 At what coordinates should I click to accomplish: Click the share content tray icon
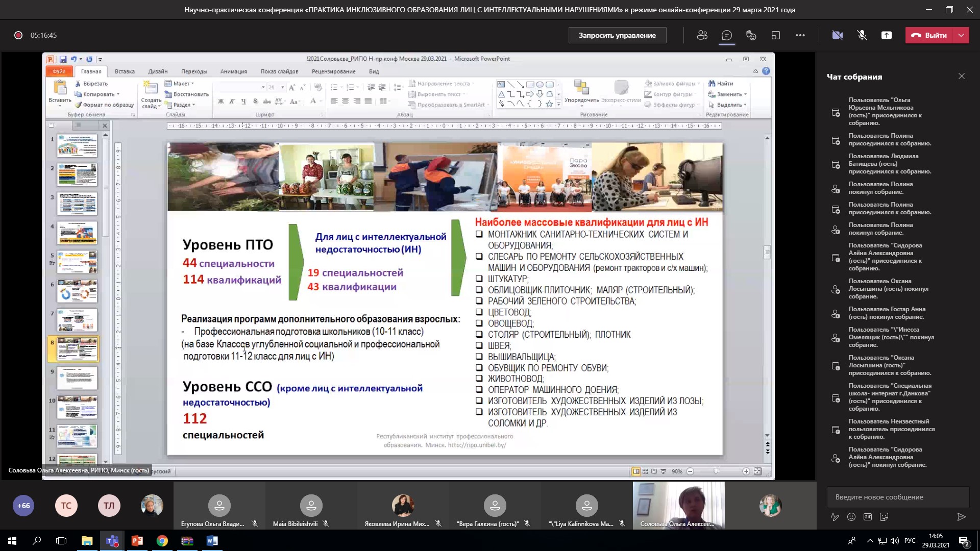coord(887,35)
